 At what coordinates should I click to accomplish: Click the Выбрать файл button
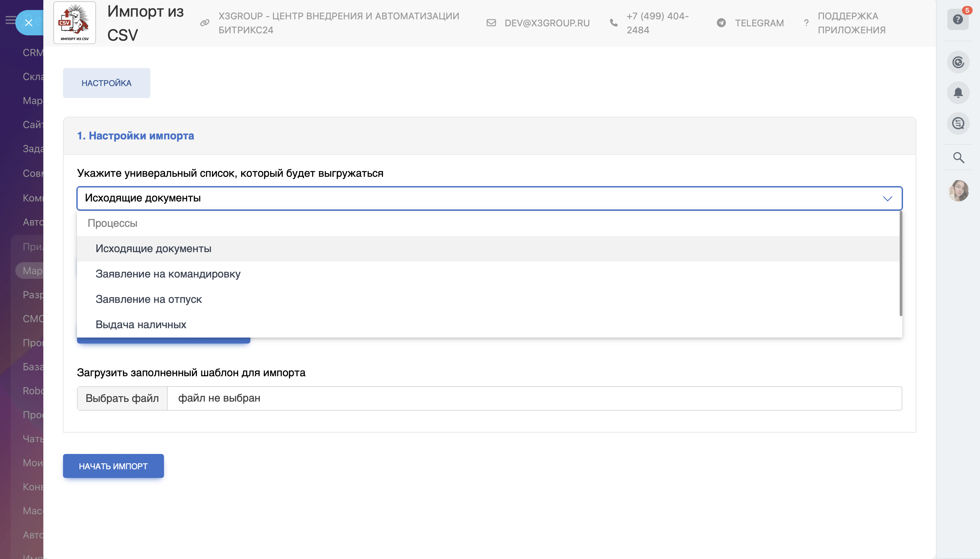click(122, 398)
